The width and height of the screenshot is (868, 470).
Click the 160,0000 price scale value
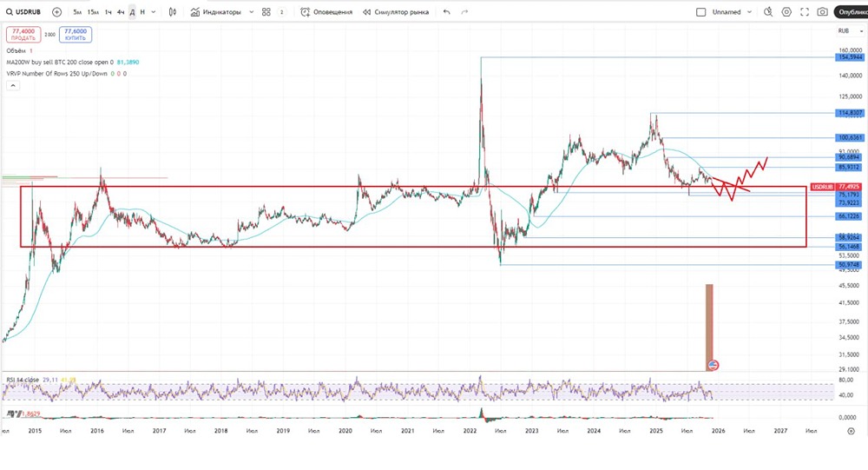(x=850, y=50)
